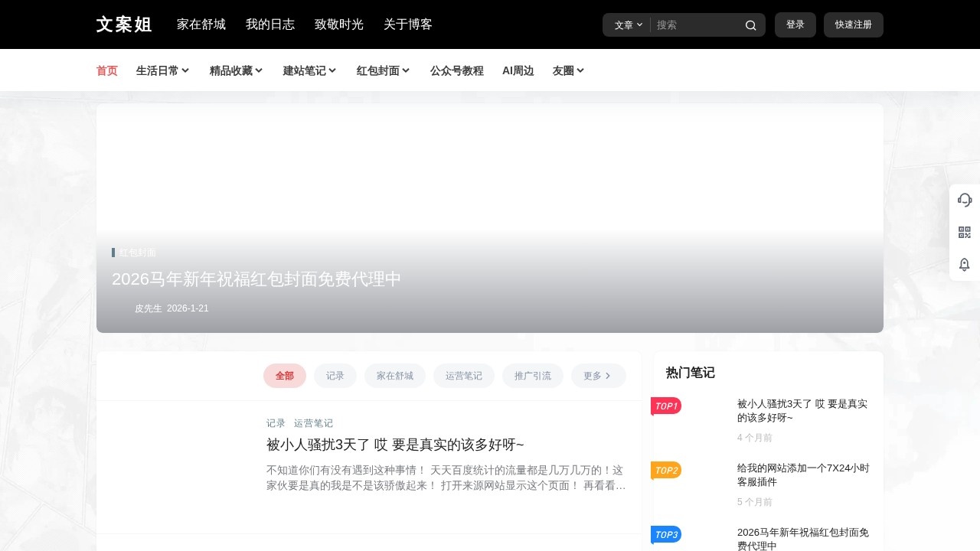
Task: Click the article excerpt 不知道你们有没有遇到这种事情
Action: pos(446,478)
